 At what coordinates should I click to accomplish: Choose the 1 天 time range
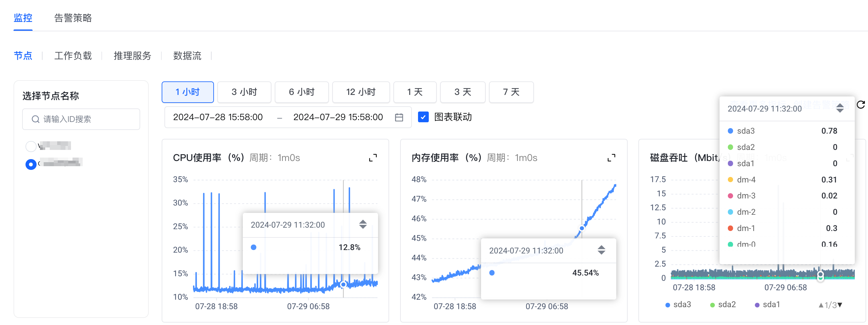tap(415, 92)
